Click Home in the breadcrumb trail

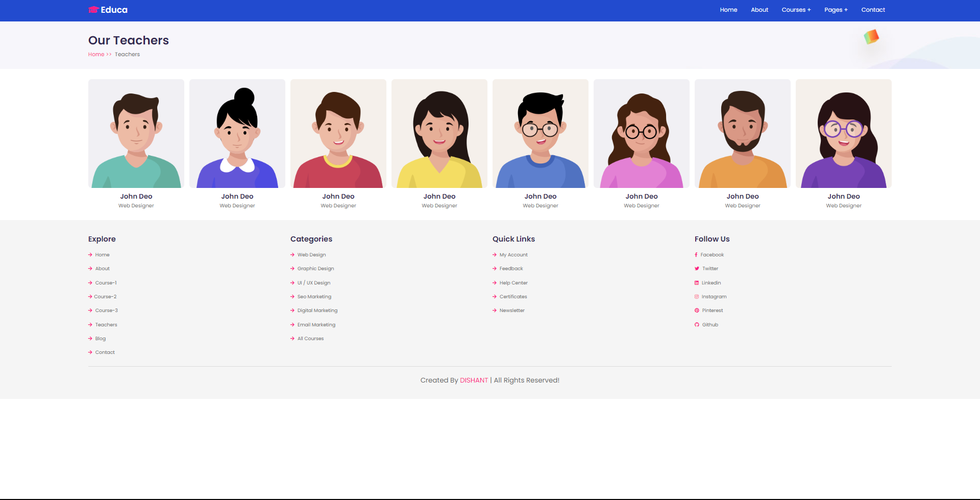96,54
